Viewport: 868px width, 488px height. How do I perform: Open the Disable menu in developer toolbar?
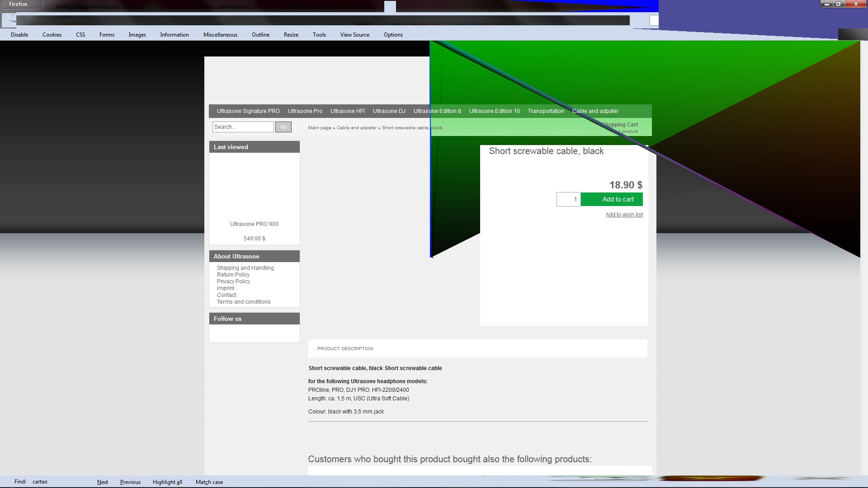(x=19, y=35)
